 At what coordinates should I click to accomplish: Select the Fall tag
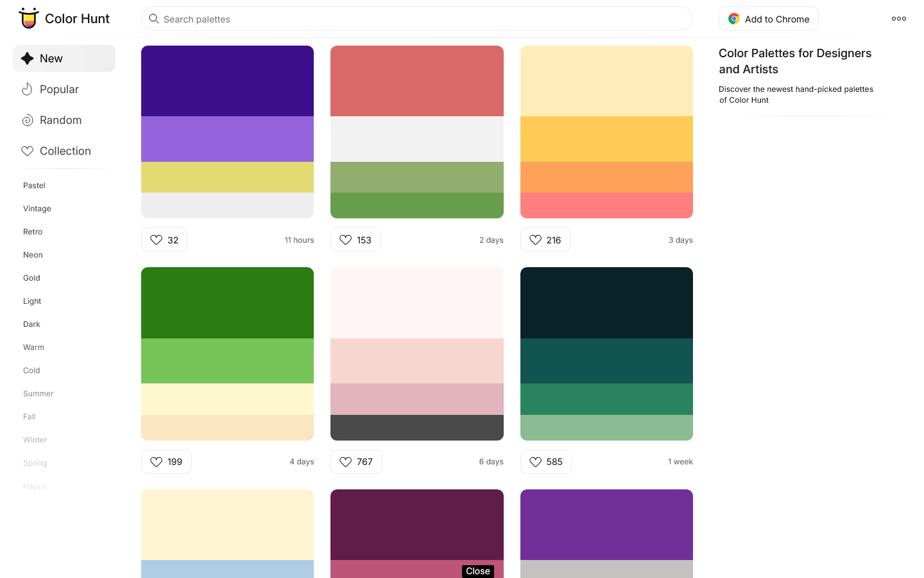tap(30, 417)
